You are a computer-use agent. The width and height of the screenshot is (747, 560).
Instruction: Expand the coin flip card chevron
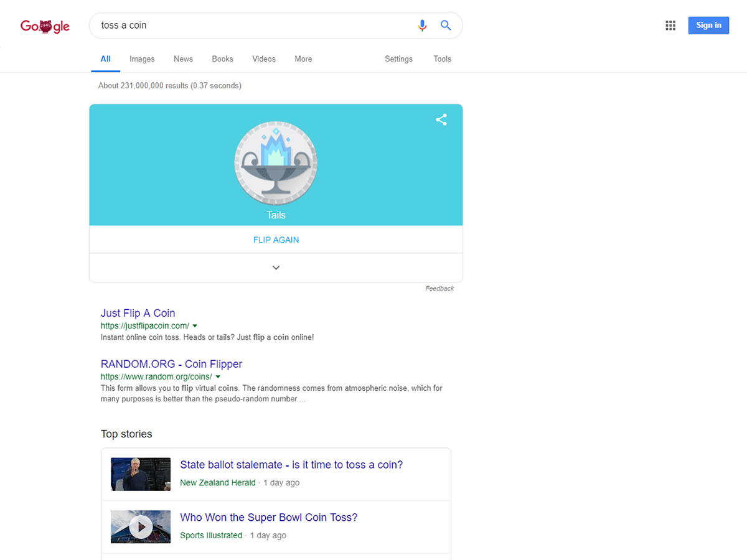276,268
